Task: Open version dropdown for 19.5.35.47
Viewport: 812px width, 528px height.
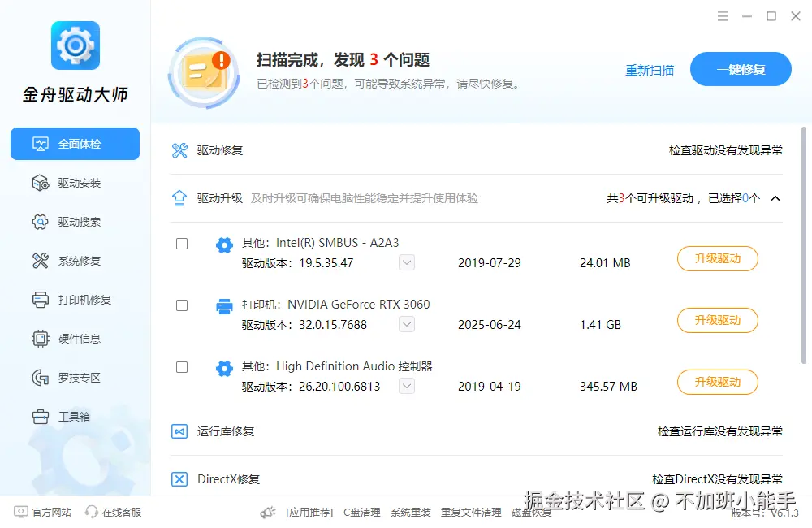Action: coord(407,262)
